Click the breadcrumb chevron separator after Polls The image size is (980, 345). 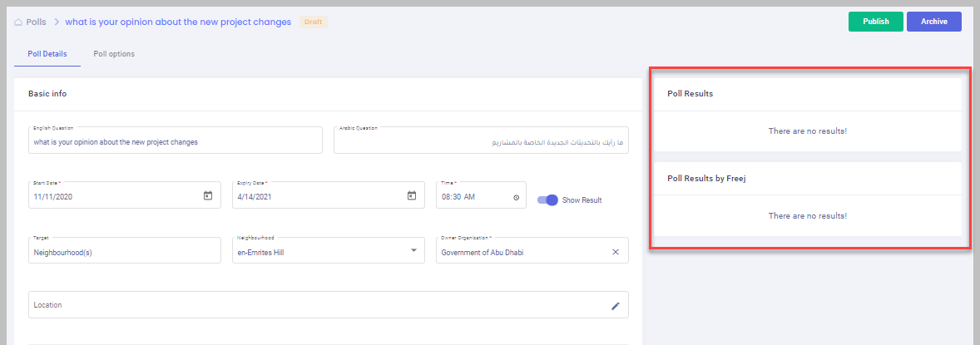click(57, 22)
